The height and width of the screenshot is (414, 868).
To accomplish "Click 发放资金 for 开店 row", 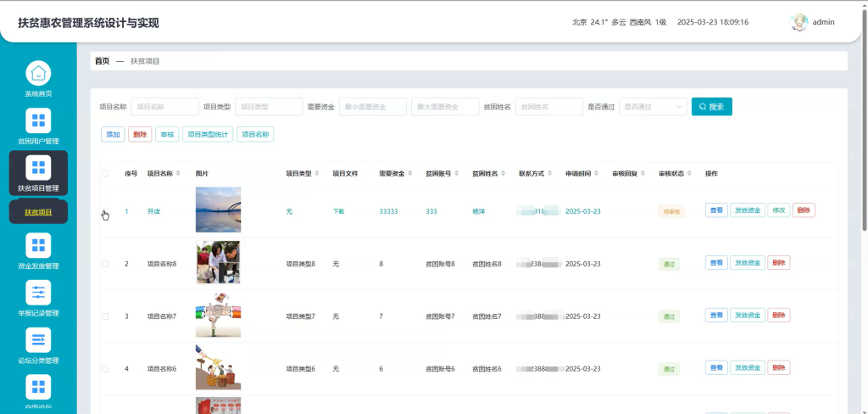I will 748,210.
